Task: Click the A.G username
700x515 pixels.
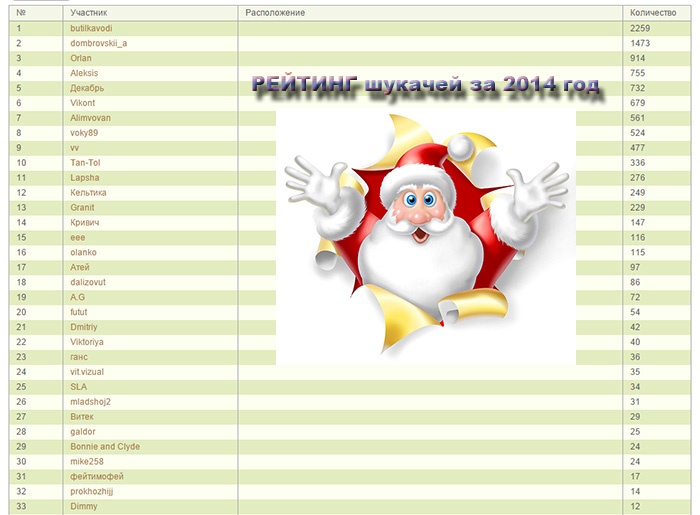Action: click(77, 297)
